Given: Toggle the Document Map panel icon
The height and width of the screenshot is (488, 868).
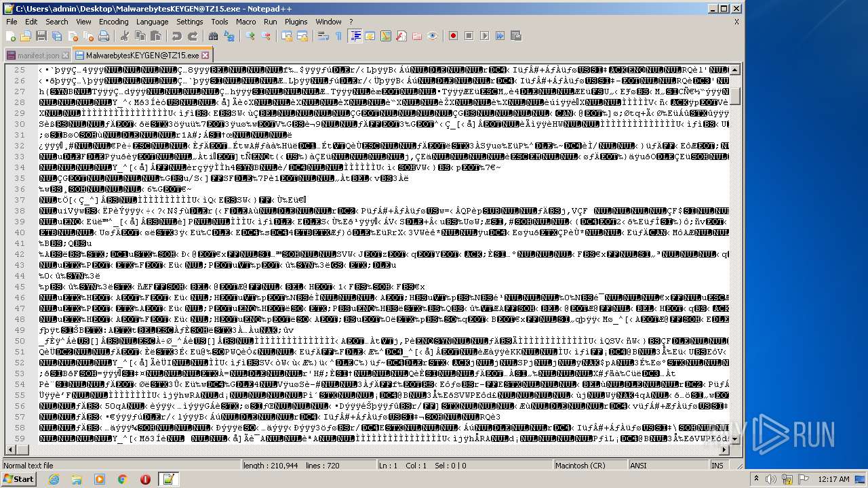Looking at the screenshot, I should [x=386, y=36].
